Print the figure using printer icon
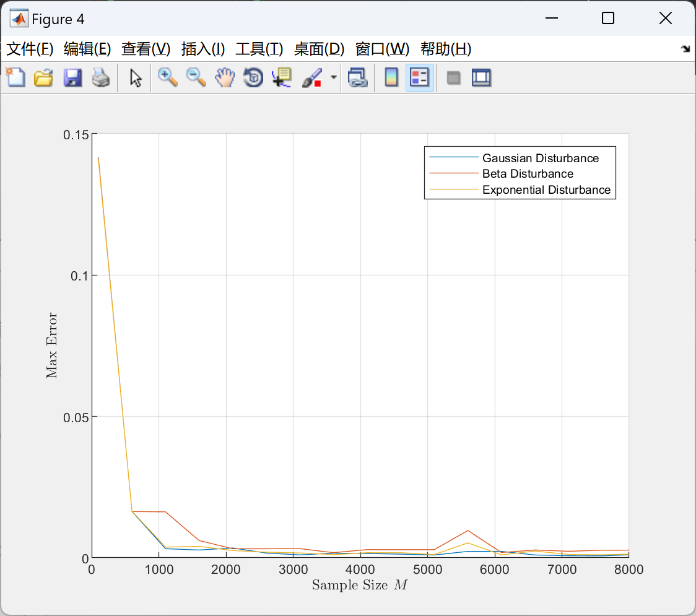696x616 pixels. tap(101, 77)
